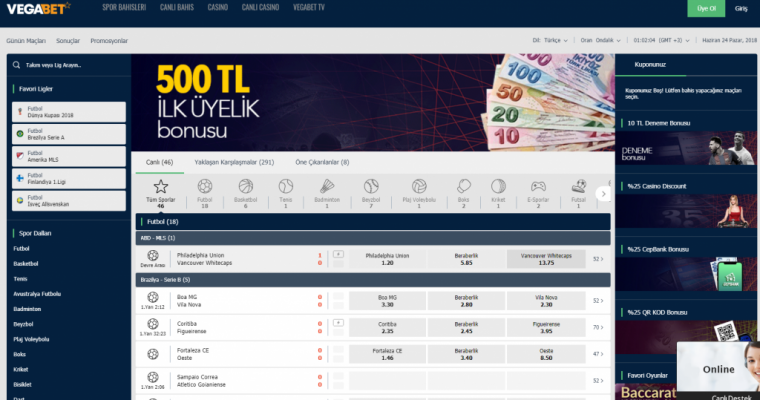The image size is (760, 400).
Task: Collapse the Futbol (18) section header
Action: point(373,222)
